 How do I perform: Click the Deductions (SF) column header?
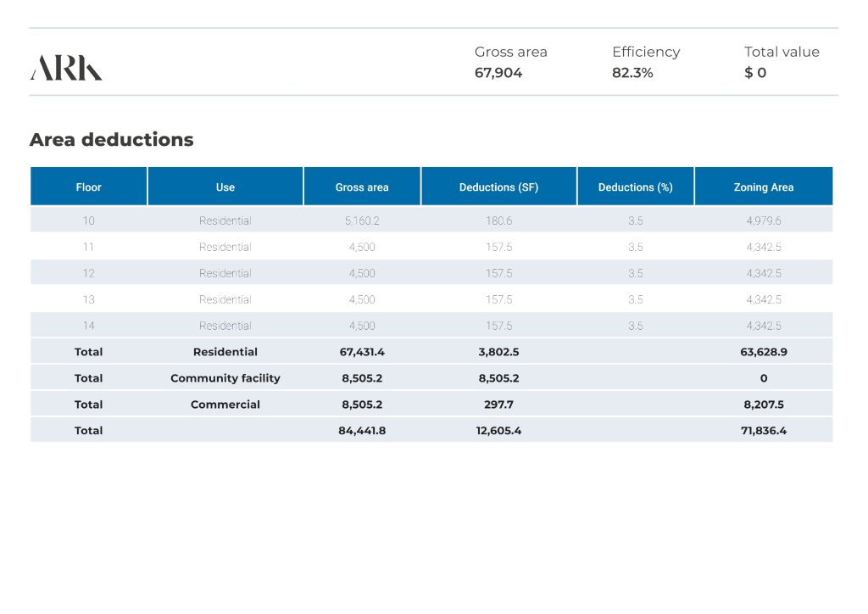(498, 187)
